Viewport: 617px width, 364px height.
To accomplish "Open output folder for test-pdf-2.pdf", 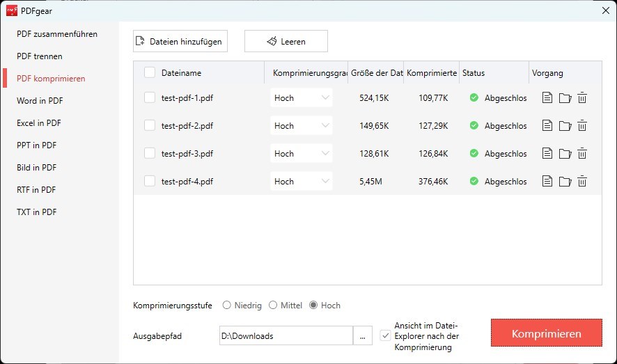I will click(565, 126).
